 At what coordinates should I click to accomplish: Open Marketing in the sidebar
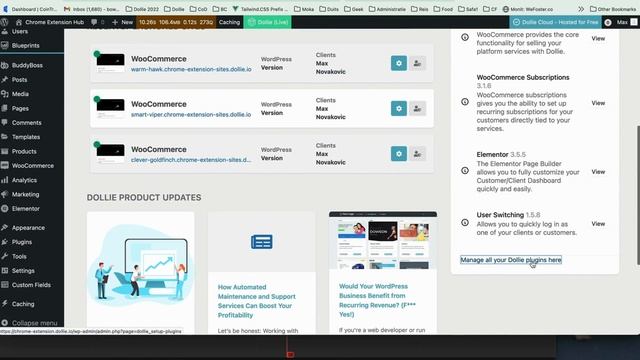point(25,194)
